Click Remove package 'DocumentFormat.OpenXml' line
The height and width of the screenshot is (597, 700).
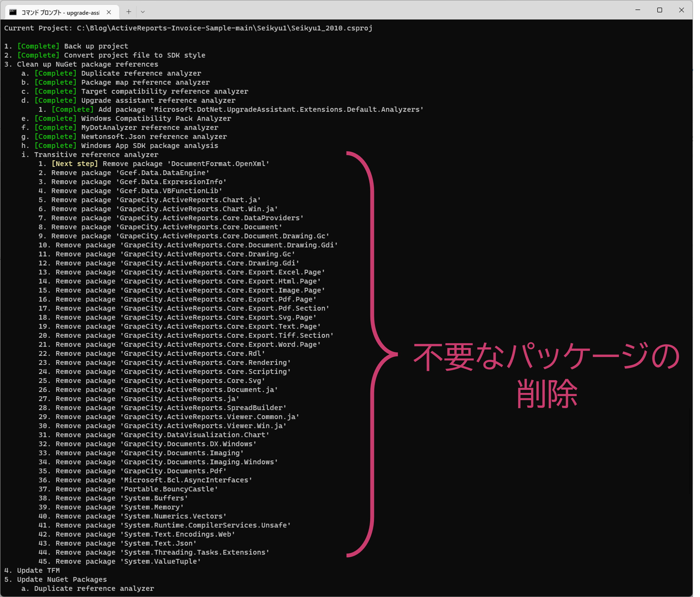coord(154,164)
